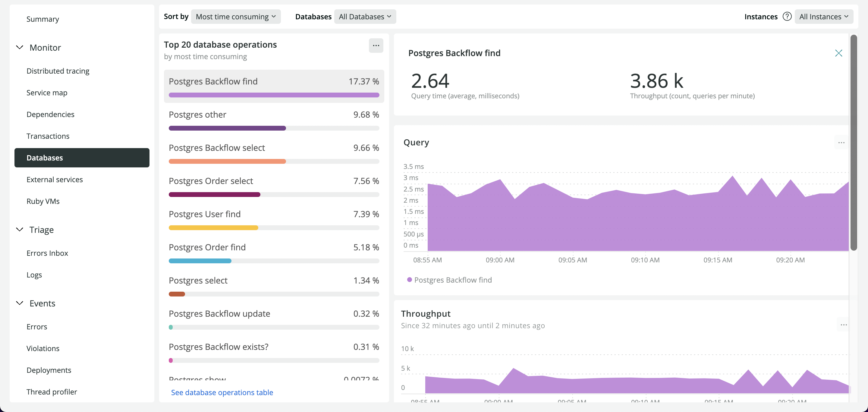The height and width of the screenshot is (412, 868).
Task: Open the Thread profiler page
Action: 52,392
